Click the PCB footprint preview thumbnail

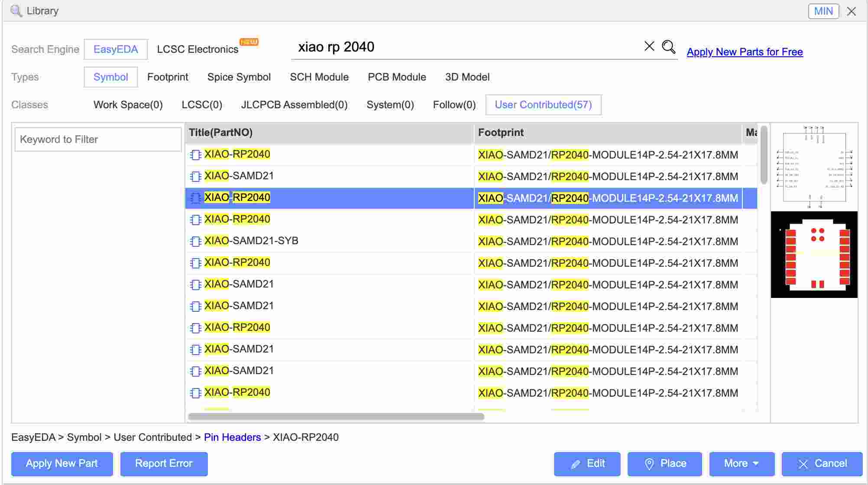tap(814, 255)
